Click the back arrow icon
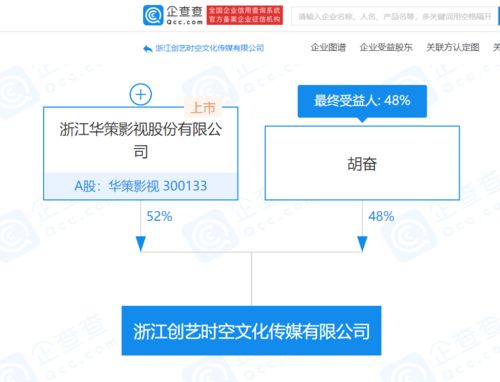 tap(148, 49)
